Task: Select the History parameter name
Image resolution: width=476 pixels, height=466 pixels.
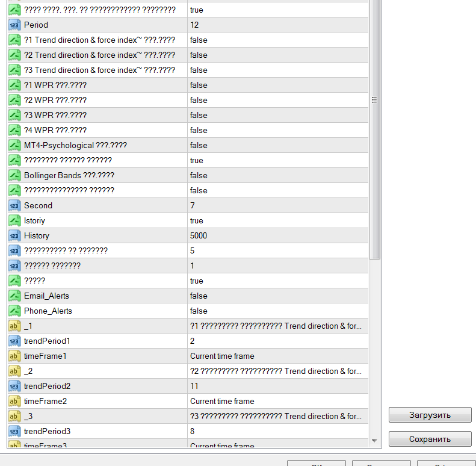Action: [x=37, y=235]
